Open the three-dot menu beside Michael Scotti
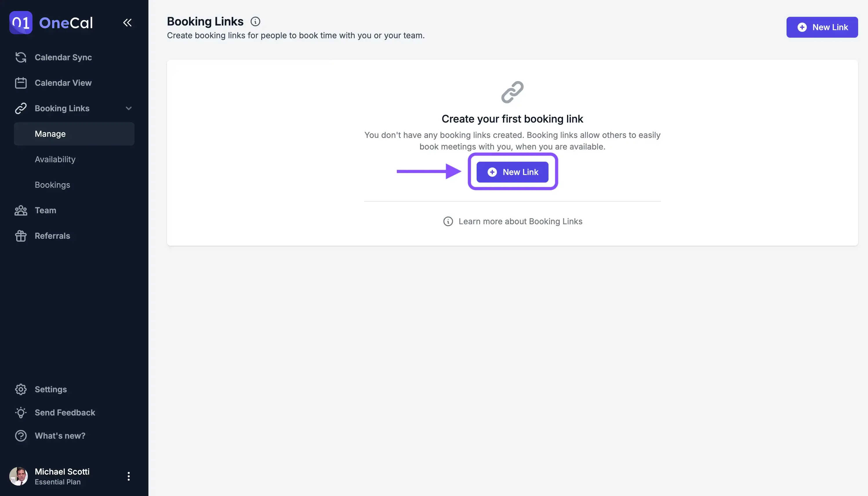This screenshot has height=496, width=868. pyautogui.click(x=128, y=476)
